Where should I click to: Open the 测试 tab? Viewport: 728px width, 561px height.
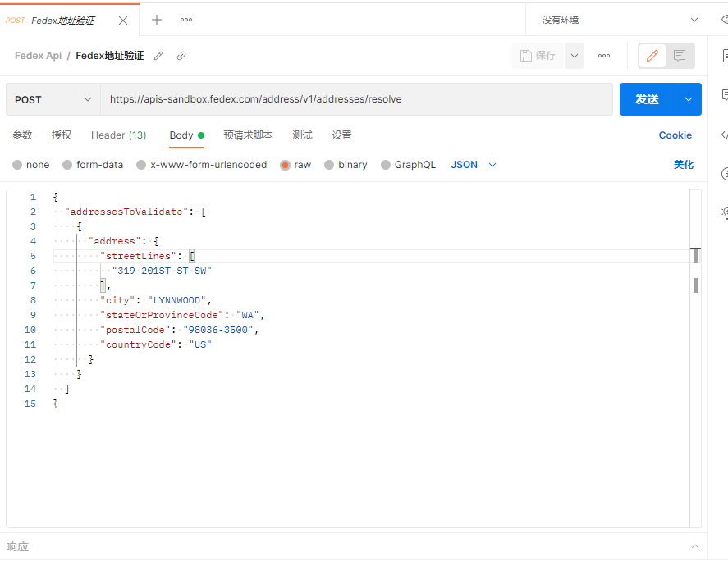(302, 135)
